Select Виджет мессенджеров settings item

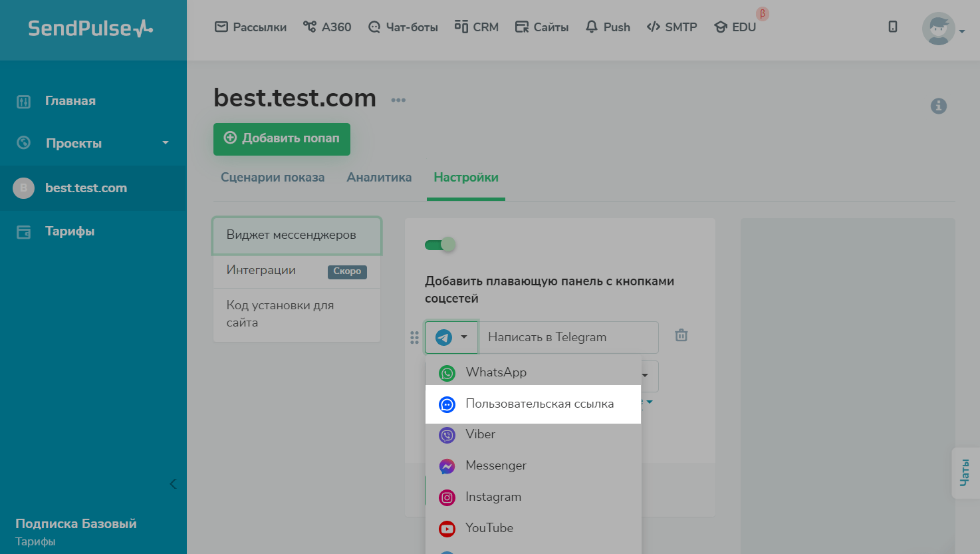pos(297,235)
